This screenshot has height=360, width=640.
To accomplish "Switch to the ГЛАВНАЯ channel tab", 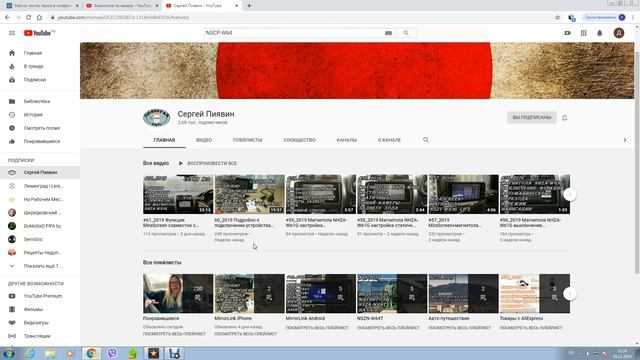I will [x=164, y=140].
